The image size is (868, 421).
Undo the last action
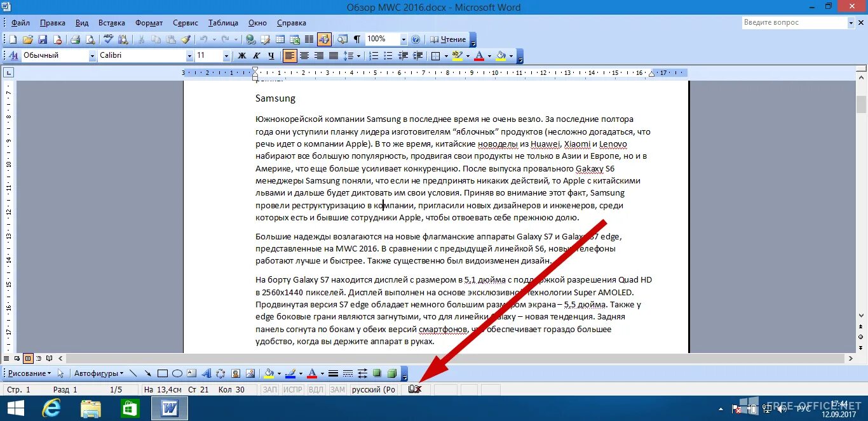(x=203, y=39)
